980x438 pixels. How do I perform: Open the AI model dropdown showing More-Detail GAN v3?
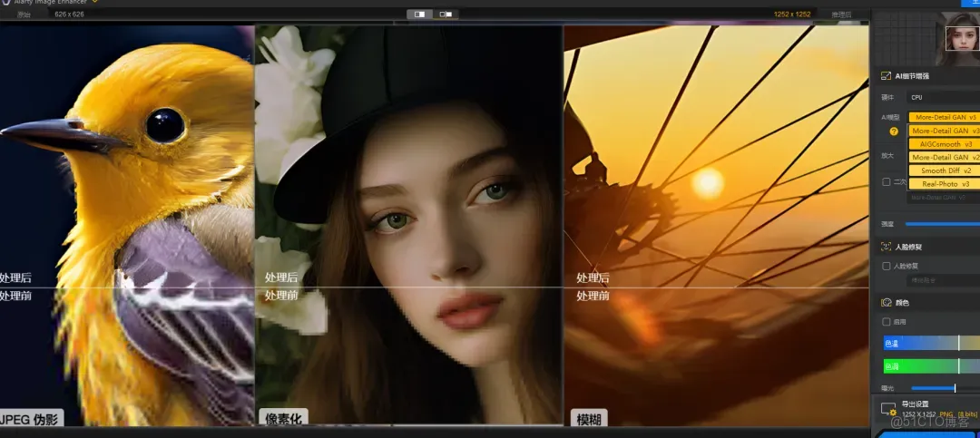click(x=944, y=118)
